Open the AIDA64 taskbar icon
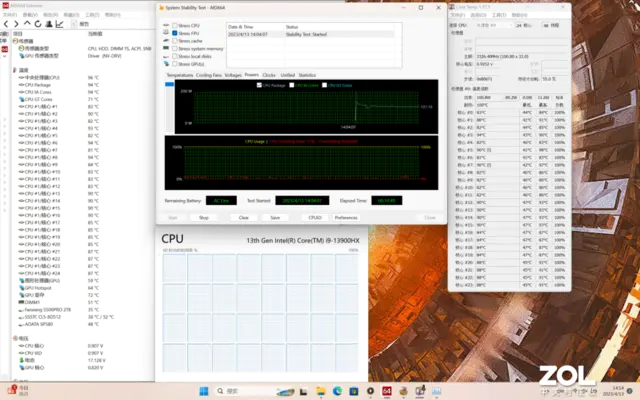Image resolution: width=640 pixels, height=400 pixels. (387, 391)
